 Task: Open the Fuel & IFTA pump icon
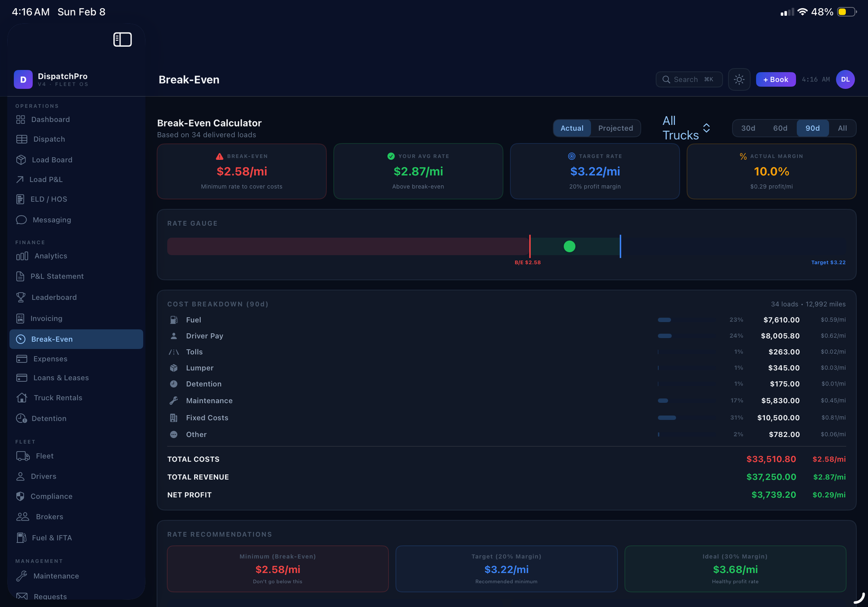[21, 538]
